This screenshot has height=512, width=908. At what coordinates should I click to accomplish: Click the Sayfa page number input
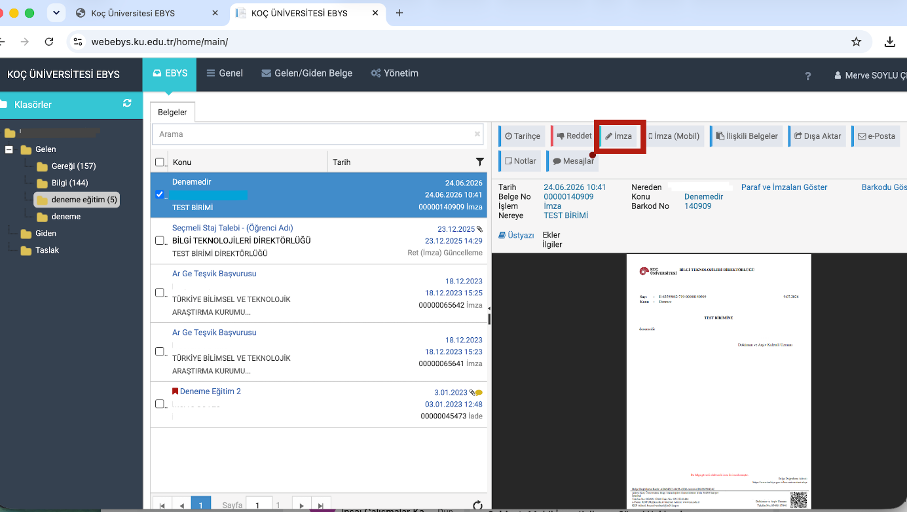tap(258, 505)
